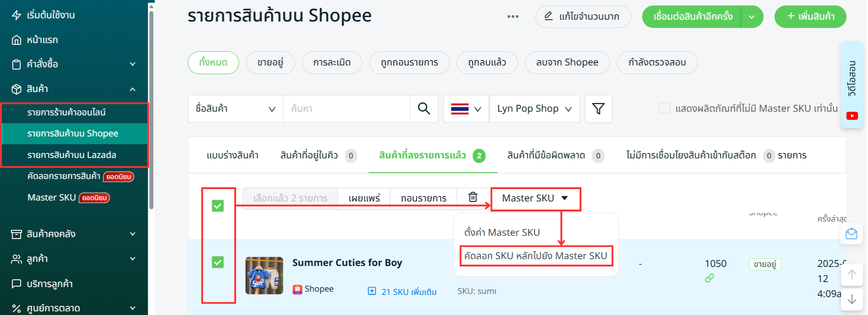This screenshot has height=315, width=868.
Task: Click the three-dot more options icon
Action: coord(513,16)
